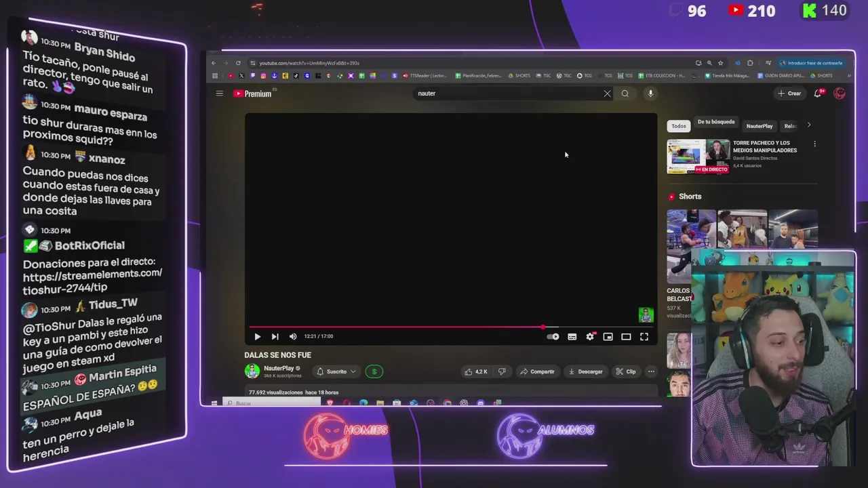Create a Clip of the video
The width and height of the screenshot is (868, 488).
[626, 371]
